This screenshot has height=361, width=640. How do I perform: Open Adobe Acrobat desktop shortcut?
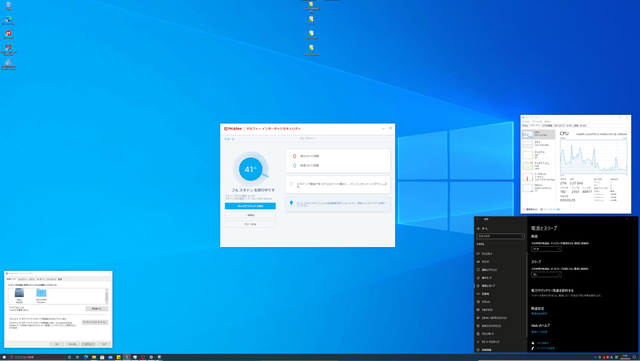[8, 34]
